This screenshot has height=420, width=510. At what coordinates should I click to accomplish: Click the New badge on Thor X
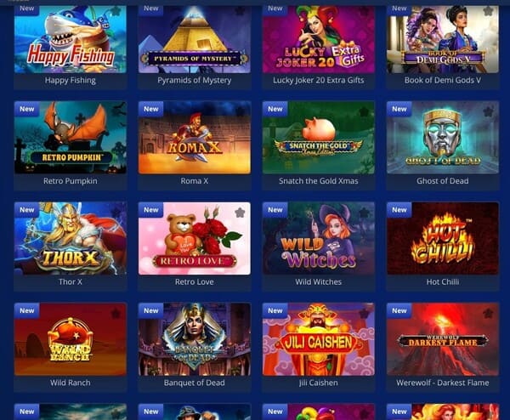(x=26, y=210)
